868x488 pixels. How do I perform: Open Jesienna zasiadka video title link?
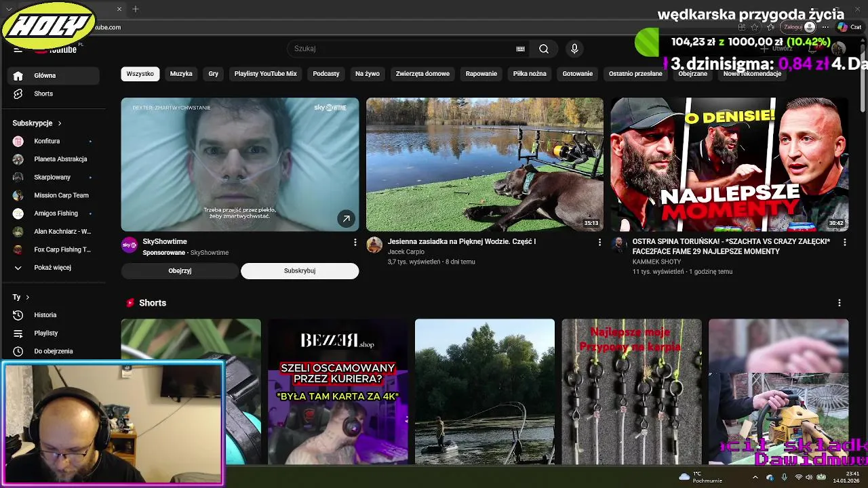462,242
